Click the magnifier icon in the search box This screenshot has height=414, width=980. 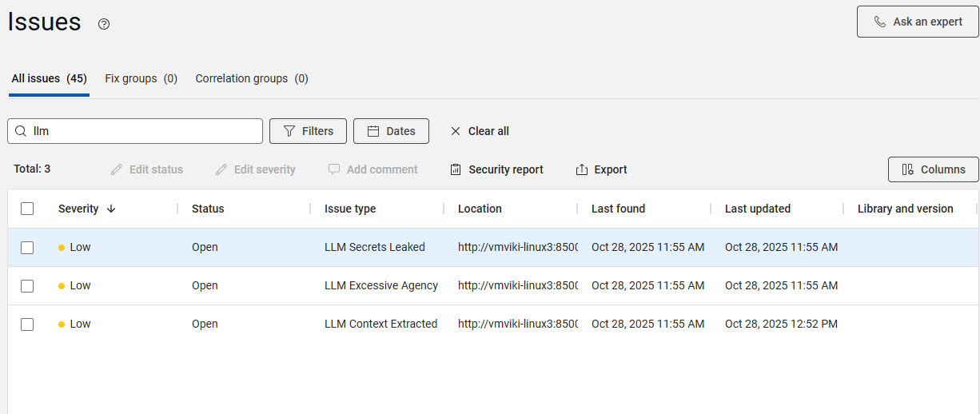coord(21,131)
